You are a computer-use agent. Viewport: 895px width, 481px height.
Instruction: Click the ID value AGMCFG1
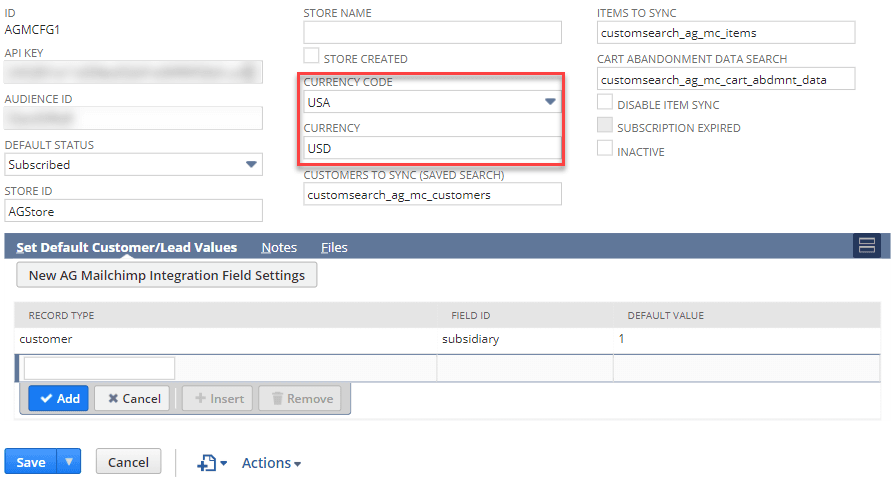pos(32,30)
